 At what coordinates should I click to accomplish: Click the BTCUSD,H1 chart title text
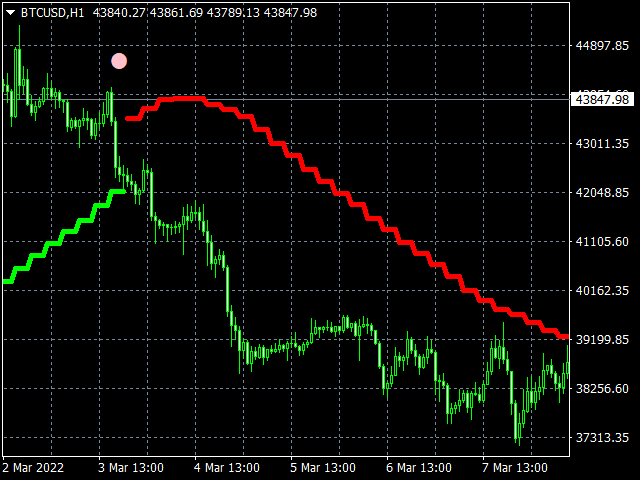pyautogui.click(x=52, y=13)
